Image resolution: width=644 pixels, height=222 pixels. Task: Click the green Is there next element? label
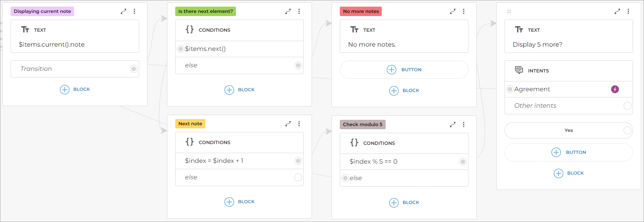pos(205,11)
